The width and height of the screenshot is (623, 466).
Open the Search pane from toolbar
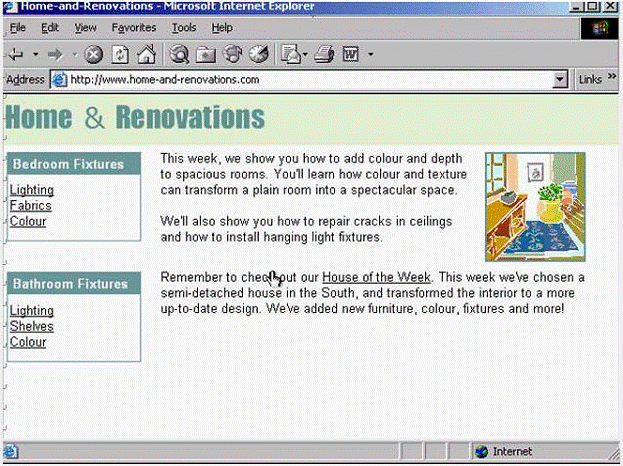[180, 53]
